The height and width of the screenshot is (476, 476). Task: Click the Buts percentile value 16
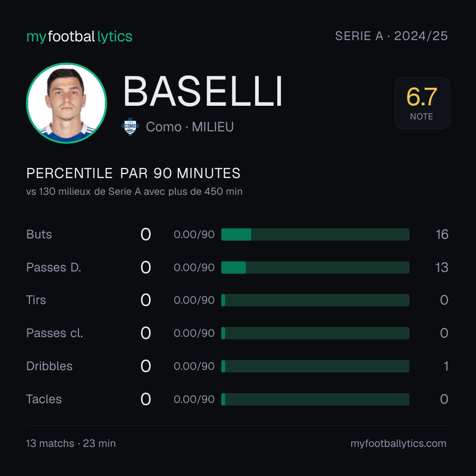click(442, 234)
